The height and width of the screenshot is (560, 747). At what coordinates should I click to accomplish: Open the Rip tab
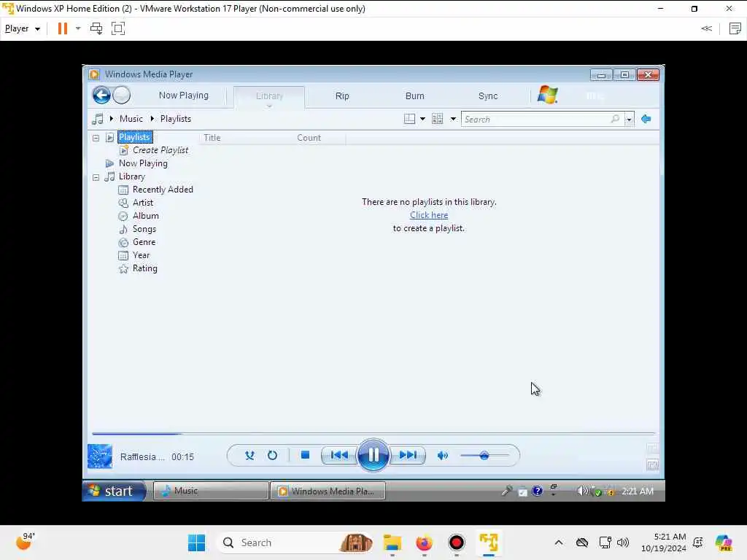[x=342, y=96]
